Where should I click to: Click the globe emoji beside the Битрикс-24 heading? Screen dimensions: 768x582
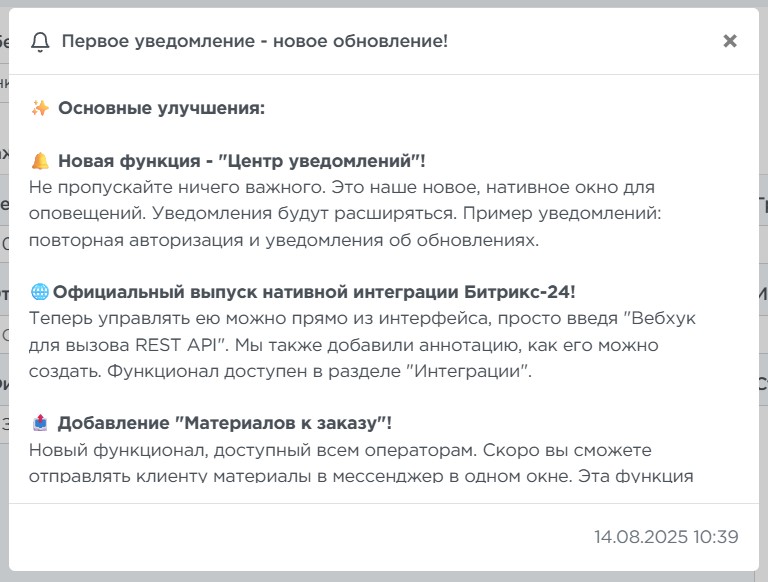pyautogui.click(x=40, y=292)
